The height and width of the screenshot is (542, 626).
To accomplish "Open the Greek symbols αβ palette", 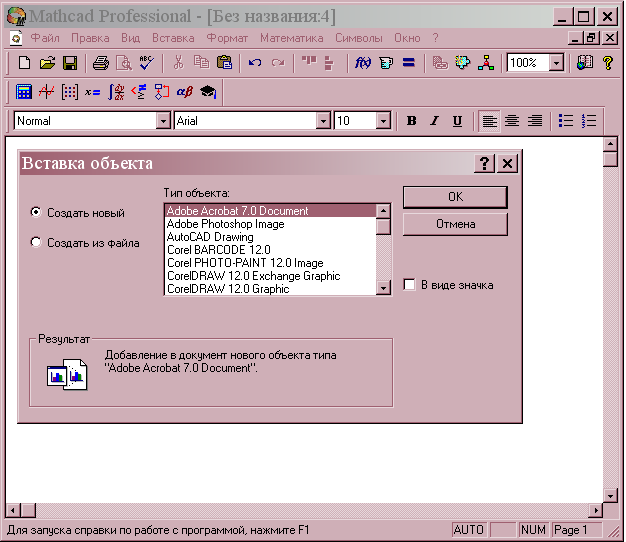I will tap(184, 92).
